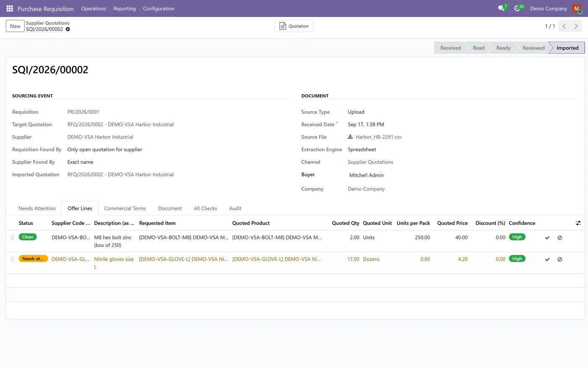Screen dimensions: 588x368
Task: Accept the M8 hex bolt line checkmark
Action: tap(547, 238)
